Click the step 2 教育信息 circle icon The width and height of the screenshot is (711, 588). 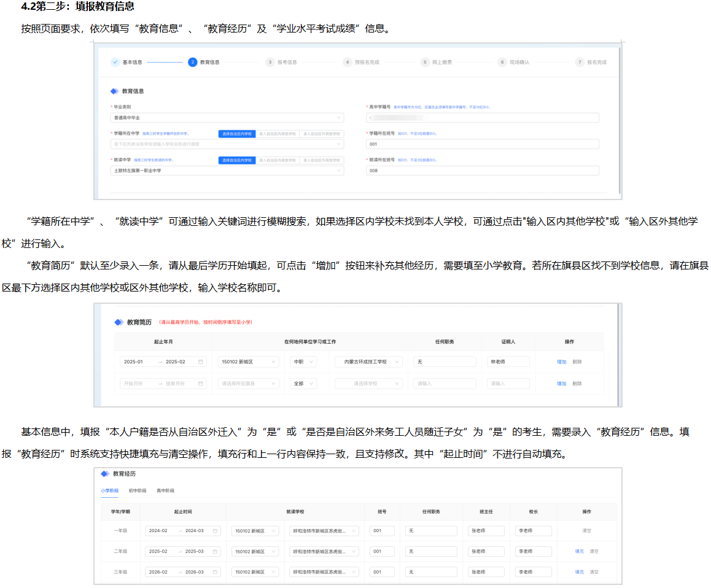[x=193, y=62]
